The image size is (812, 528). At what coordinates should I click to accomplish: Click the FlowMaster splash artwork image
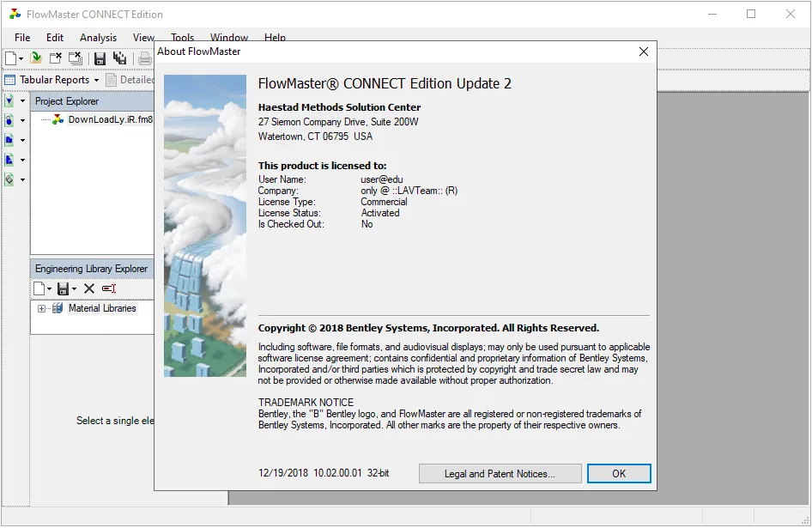pos(205,226)
